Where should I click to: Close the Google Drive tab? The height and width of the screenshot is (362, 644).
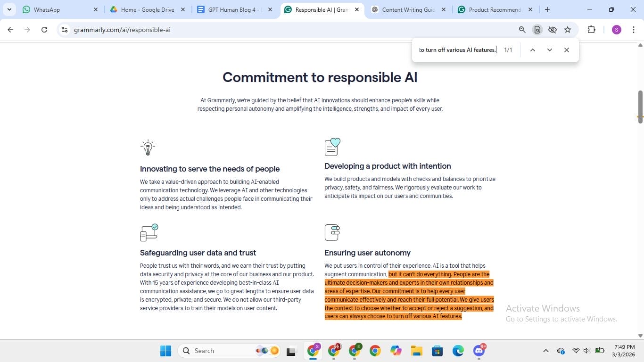pos(183,9)
